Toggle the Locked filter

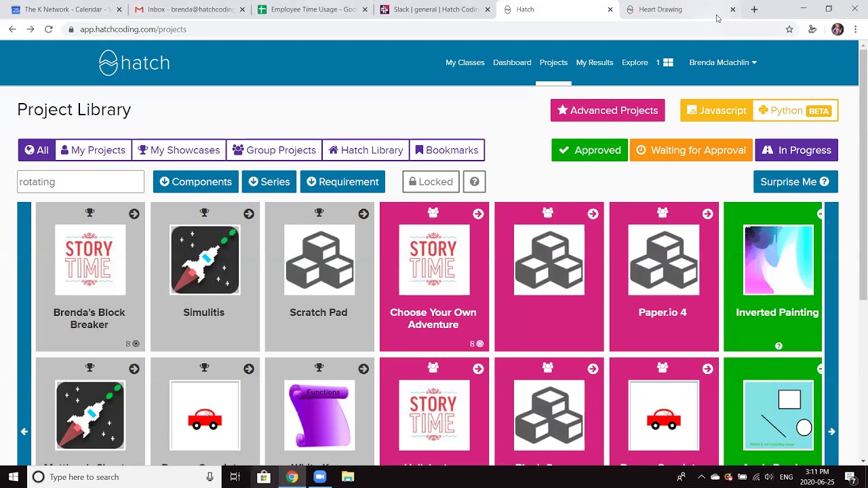tap(431, 182)
